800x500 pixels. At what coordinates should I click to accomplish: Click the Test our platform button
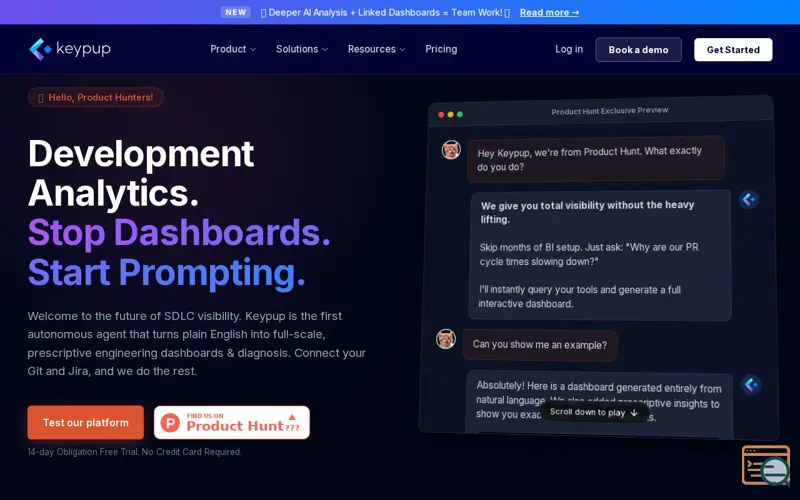tap(86, 422)
